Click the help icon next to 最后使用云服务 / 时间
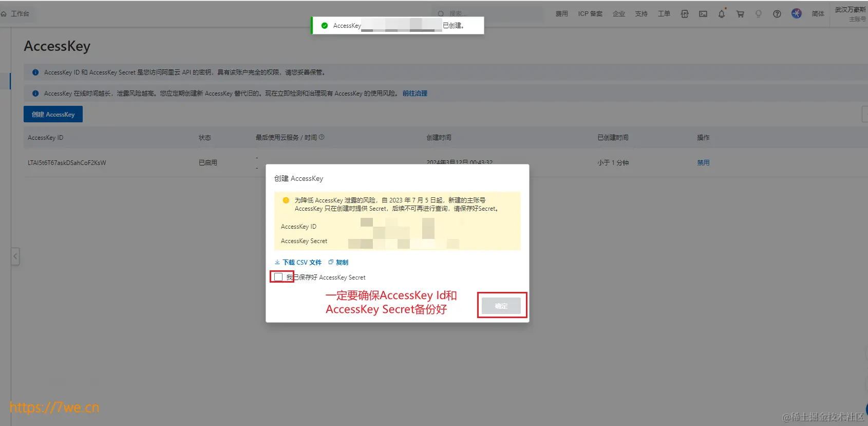Screen dimensions: 868x426 coord(322,137)
